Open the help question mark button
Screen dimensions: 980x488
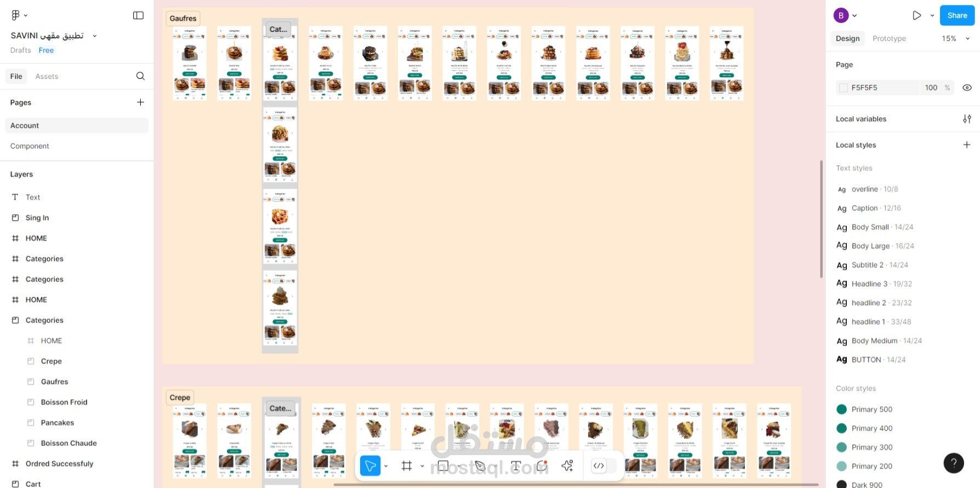954,463
